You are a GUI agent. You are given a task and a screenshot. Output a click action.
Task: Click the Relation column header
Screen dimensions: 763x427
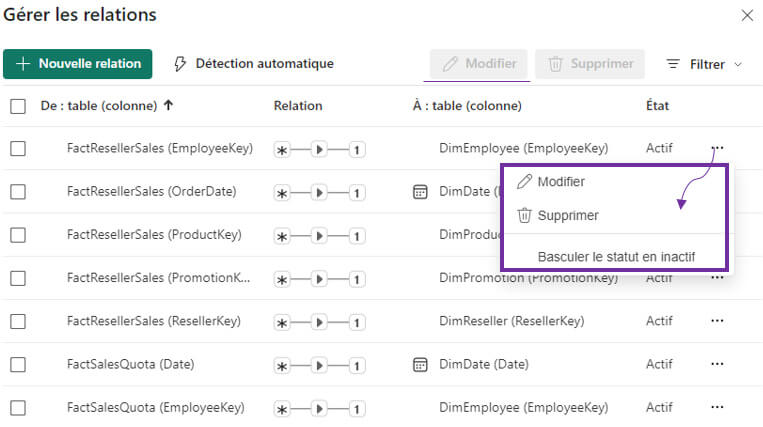[298, 106]
